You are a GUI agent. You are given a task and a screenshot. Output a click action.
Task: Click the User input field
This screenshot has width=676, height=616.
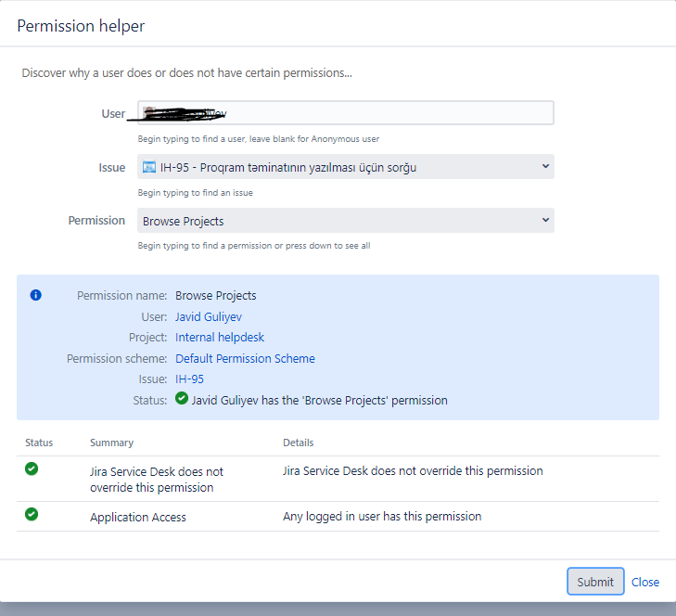point(346,113)
